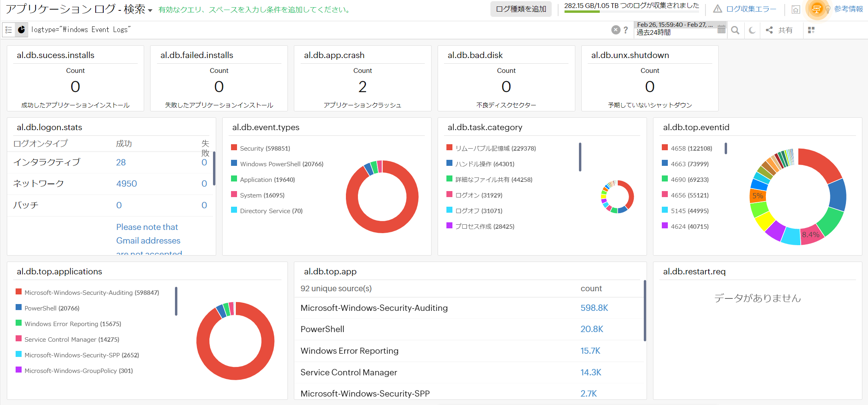The image size is (868, 405).
Task: Click the red 4658 swatch in top eventid
Action: 665,148
